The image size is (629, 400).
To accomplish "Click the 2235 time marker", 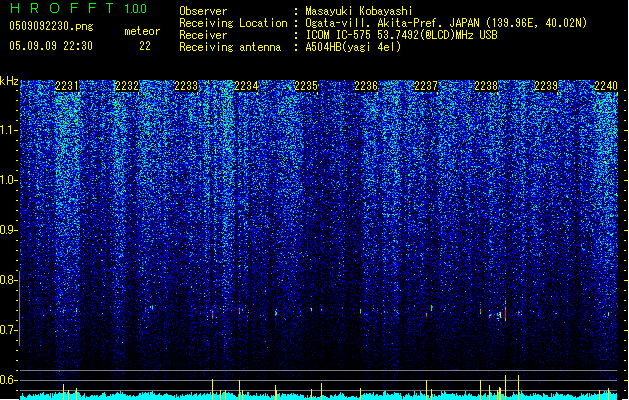I will [306, 86].
